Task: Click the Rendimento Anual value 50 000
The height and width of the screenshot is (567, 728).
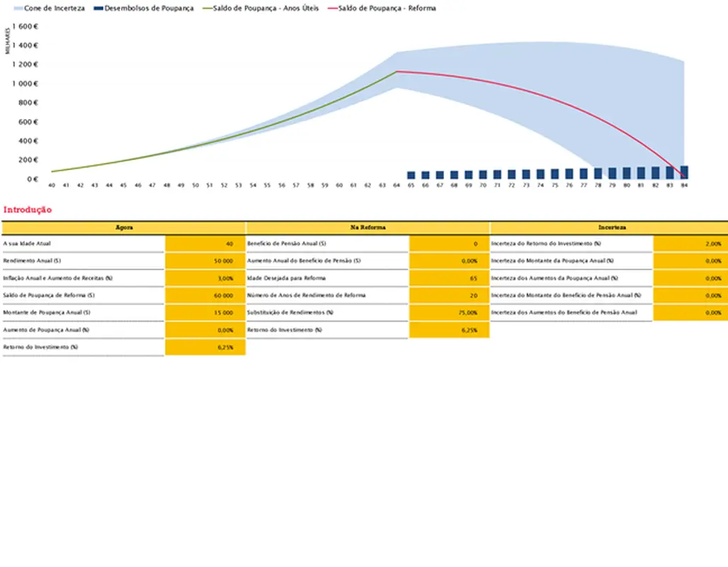Action: click(205, 261)
